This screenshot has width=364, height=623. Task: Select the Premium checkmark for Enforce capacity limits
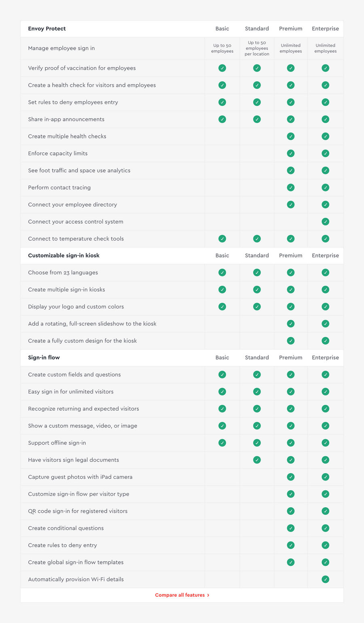[290, 153]
